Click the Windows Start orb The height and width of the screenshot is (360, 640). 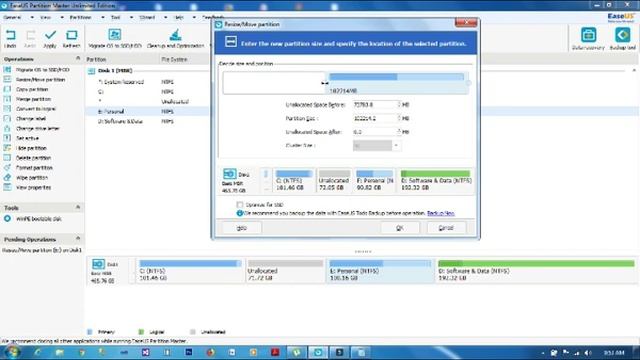(12, 352)
